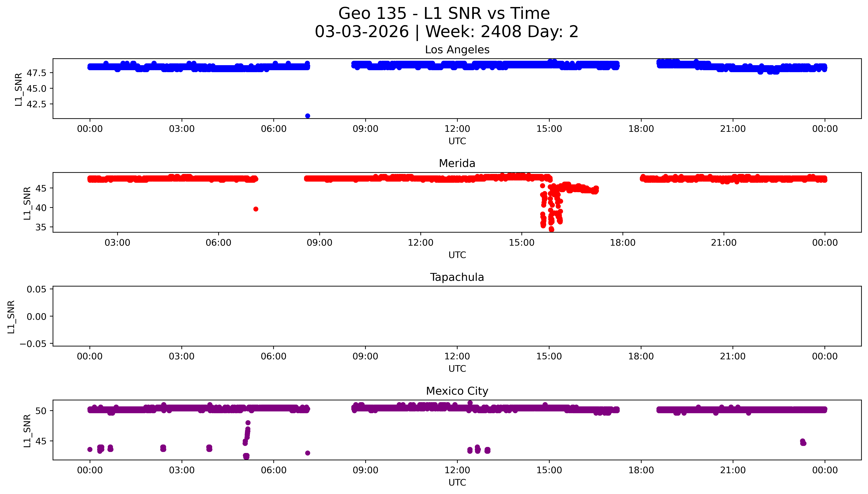Click the isolated blue outlier point in Los Angeles plot
The width and height of the screenshot is (868, 494).
308,116
